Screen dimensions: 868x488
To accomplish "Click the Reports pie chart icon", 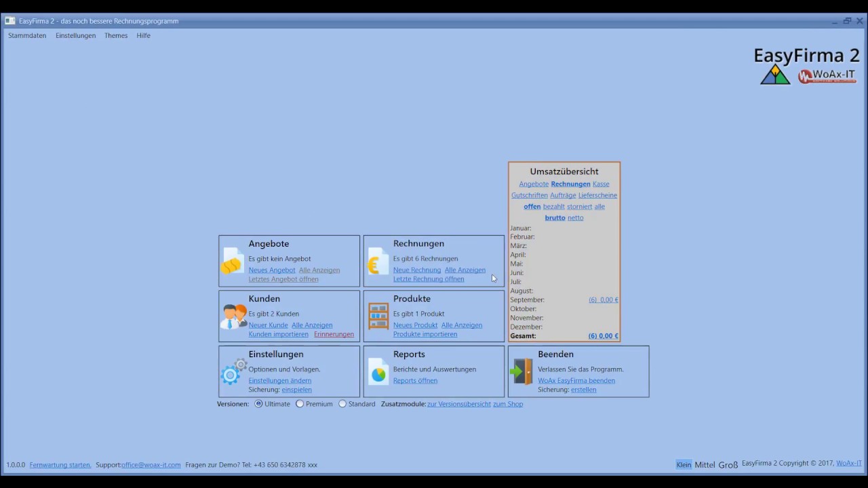I will [378, 372].
